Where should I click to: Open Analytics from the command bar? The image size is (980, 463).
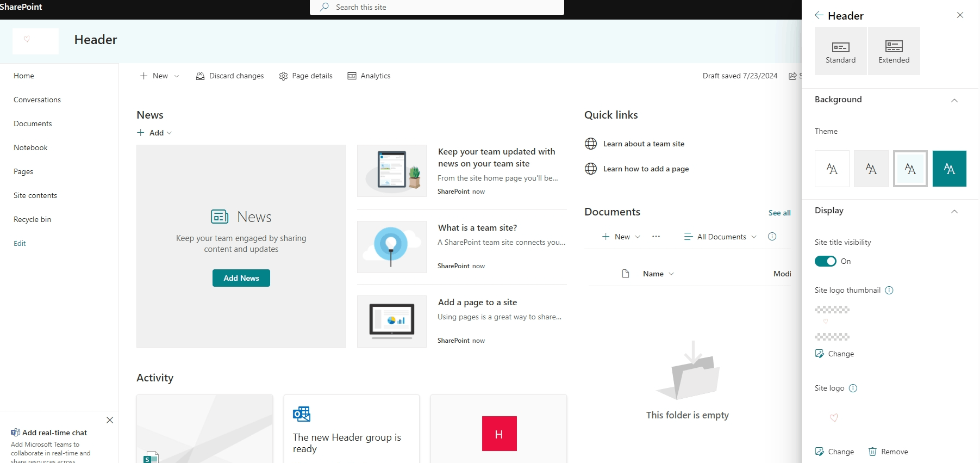369,76
